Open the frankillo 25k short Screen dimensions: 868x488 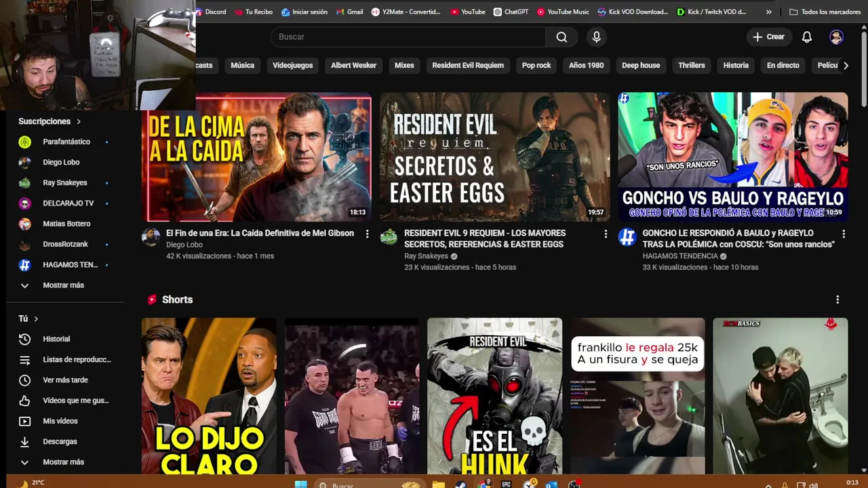[x=637, y=396]
